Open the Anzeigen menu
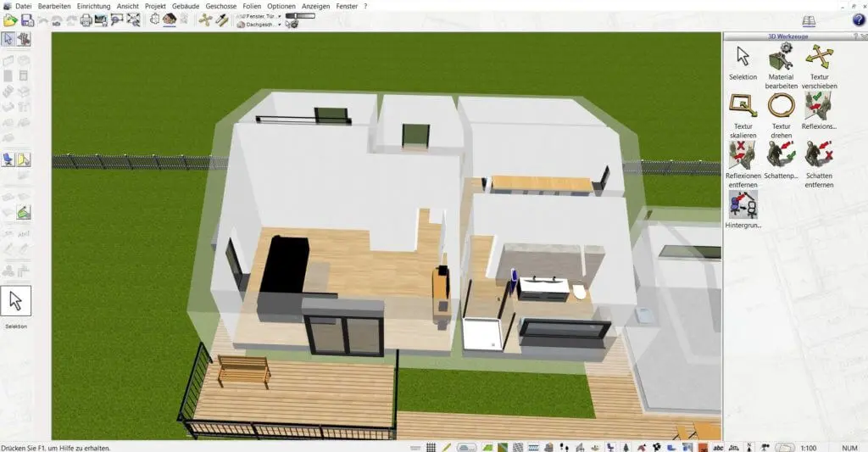Screen dimensions: 868x452 315,6
